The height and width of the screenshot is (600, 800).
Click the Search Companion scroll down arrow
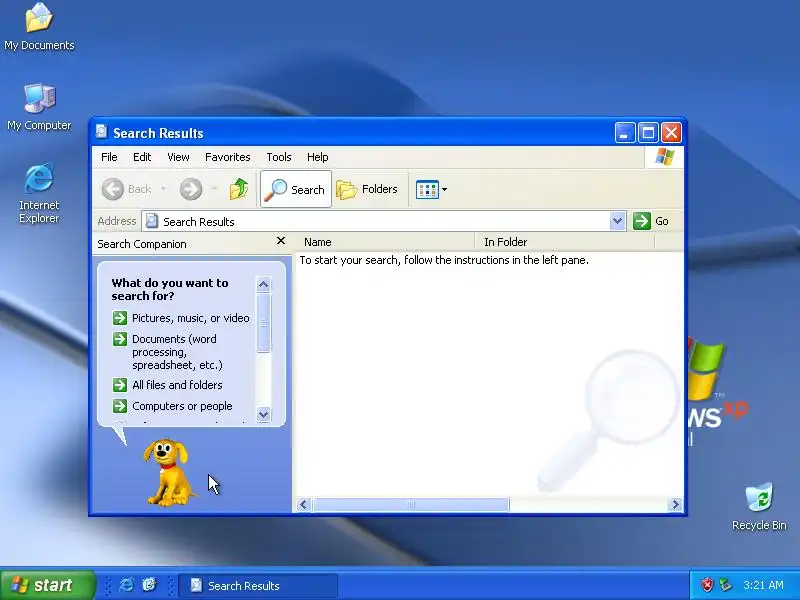click(263, 414)
